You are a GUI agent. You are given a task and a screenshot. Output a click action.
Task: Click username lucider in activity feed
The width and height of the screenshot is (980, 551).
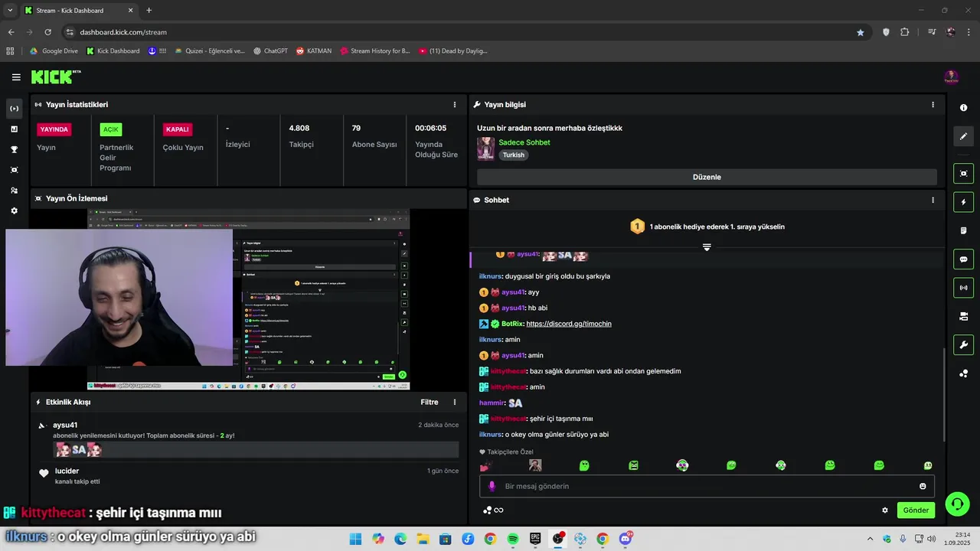67,471
